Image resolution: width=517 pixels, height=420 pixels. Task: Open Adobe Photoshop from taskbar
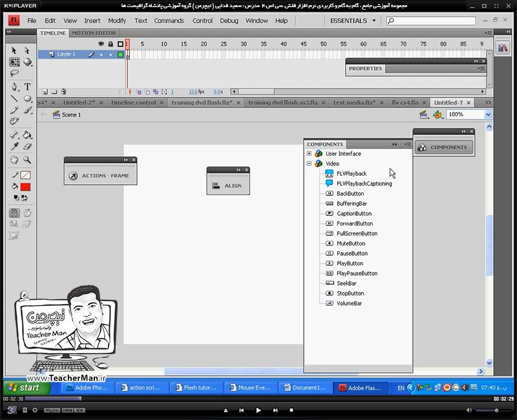tap(87, 388)
